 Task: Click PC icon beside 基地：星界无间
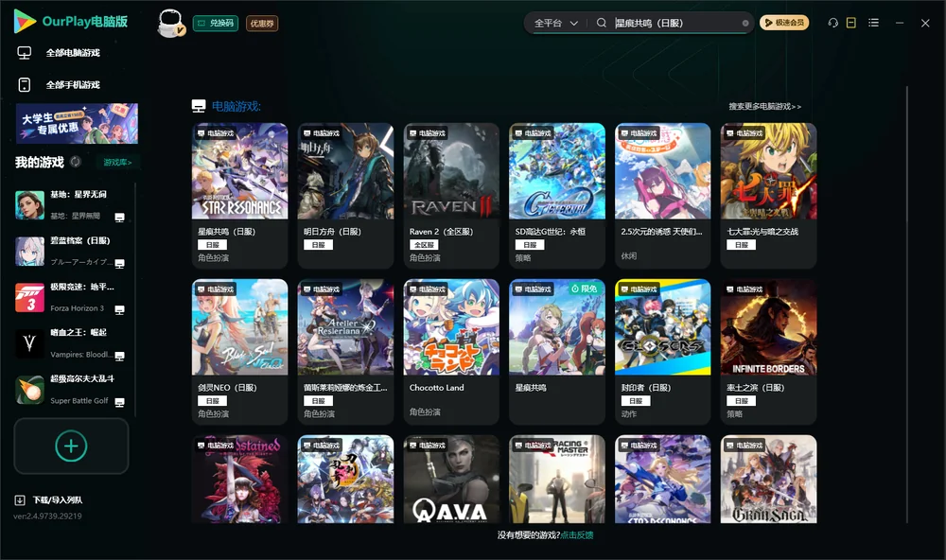pos(119,218)
